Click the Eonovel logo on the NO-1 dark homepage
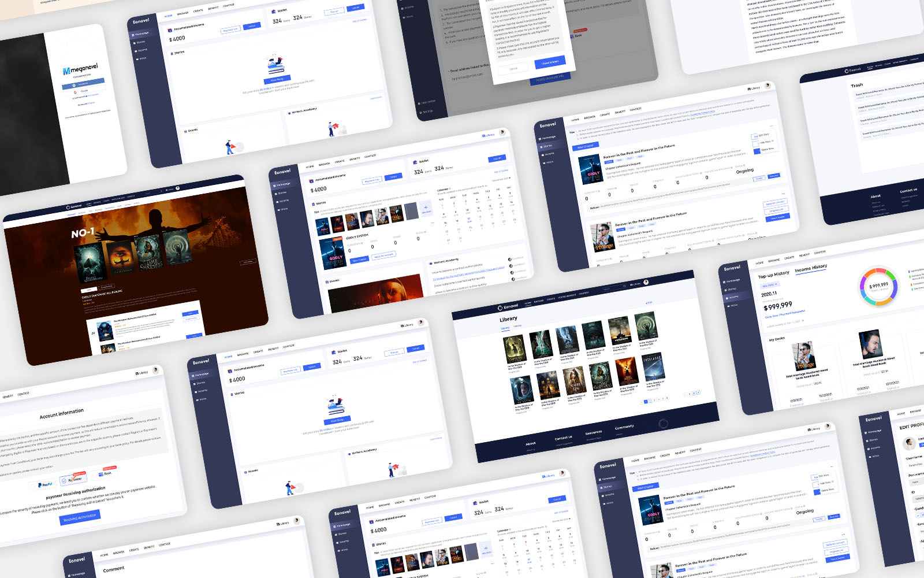 click(74, 206)
